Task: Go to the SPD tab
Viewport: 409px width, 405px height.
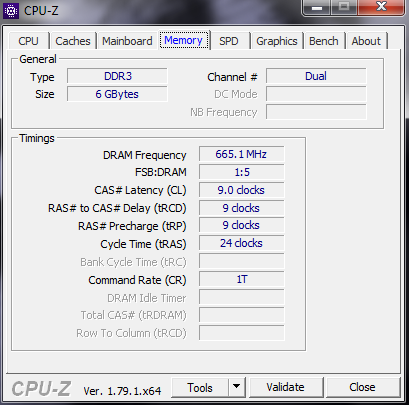Action: click(229, 41)
